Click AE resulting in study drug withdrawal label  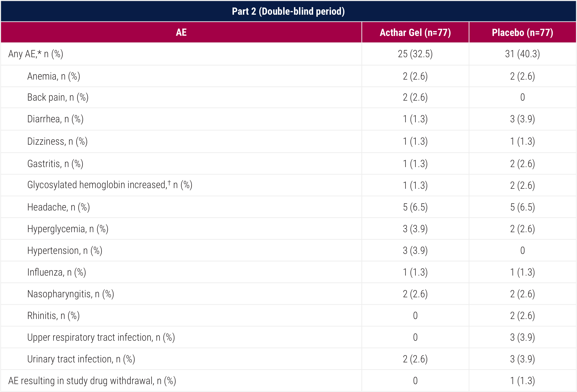[x=92, y=381]
